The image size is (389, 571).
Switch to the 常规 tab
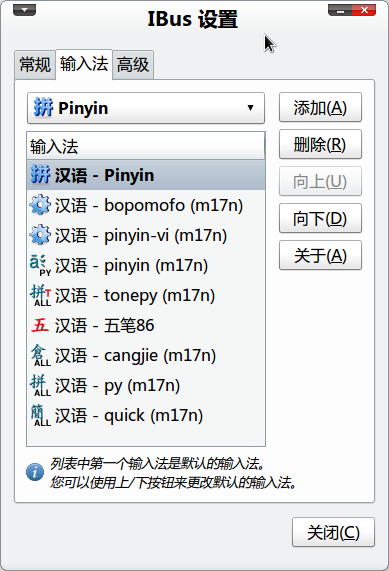tap(35, 65)
